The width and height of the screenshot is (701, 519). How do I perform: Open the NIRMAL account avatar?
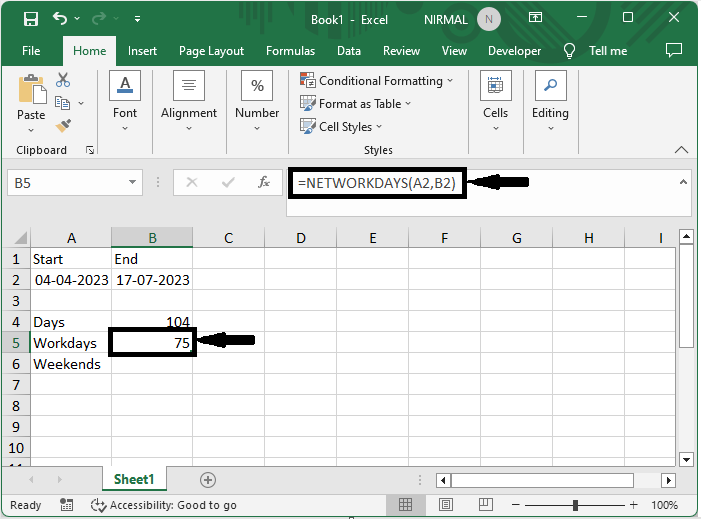pos(489,19)
